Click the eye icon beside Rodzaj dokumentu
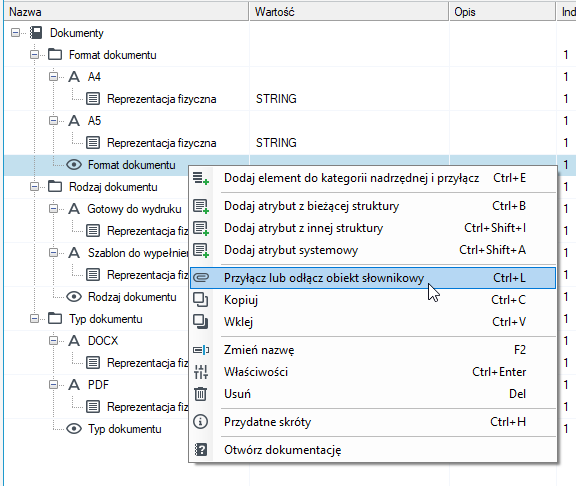This screenshot has width=576, height=486. [x=74, y=296]
